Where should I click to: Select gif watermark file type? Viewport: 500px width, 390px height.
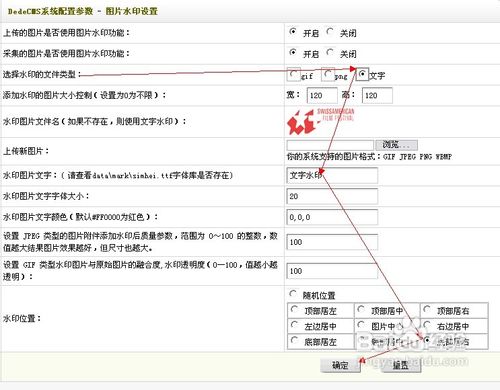click(x=293, y=74)
